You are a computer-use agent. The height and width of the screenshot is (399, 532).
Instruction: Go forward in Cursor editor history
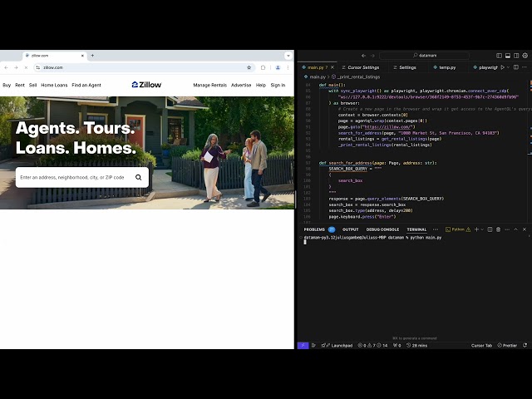click(x=373, y=56)
